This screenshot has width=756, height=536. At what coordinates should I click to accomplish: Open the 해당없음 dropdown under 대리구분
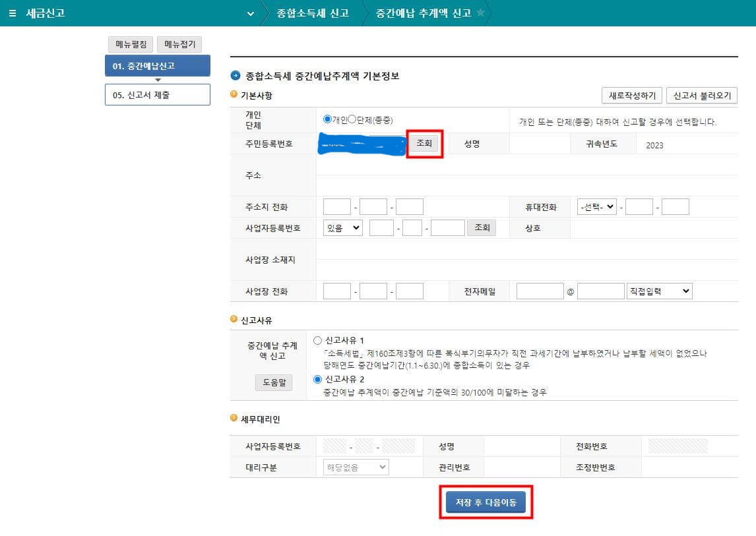pyautogui.click(x=355, y=466)
